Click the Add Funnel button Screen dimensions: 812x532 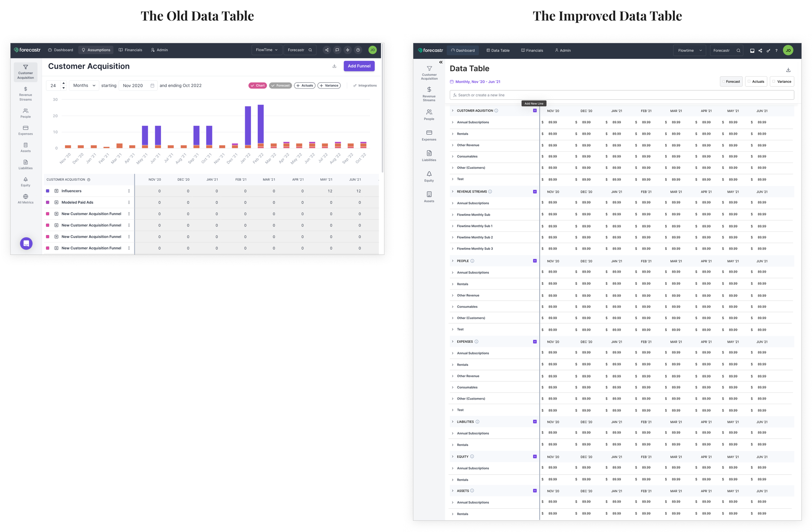pyautogui.click(x=359, y=66)
